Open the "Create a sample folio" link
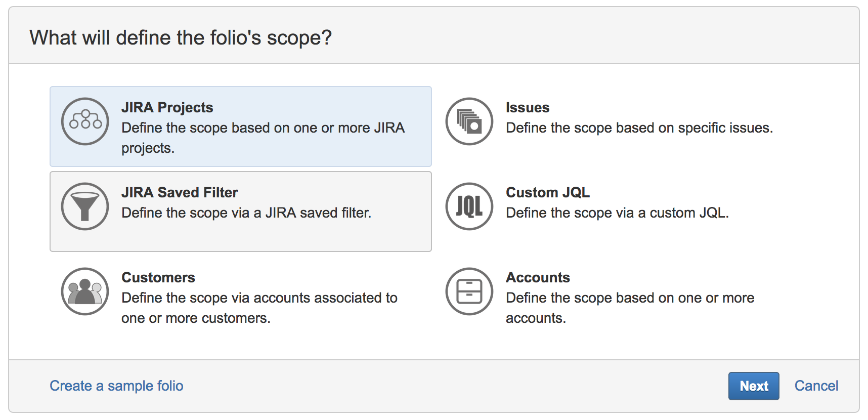 coord(116,386)
